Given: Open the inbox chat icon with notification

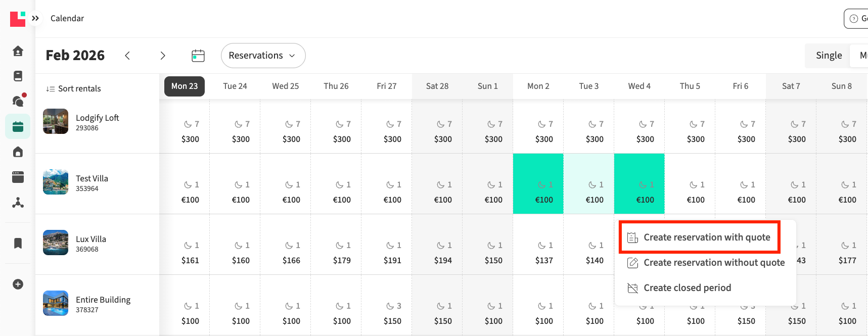Looking at the screenshot, I should tap(18, 101).
